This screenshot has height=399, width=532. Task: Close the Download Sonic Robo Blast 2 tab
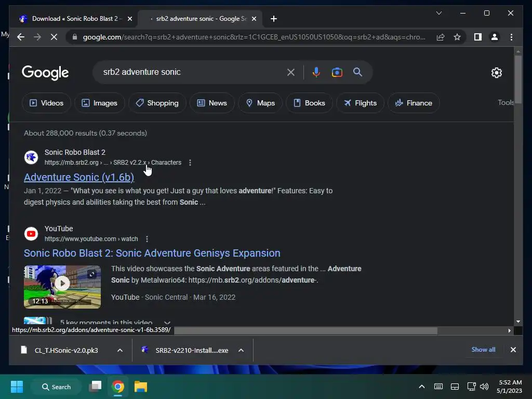point(129,19)
